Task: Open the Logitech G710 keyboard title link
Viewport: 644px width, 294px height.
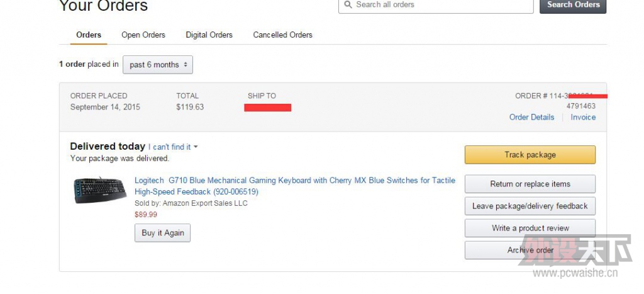Action: pos(295,186)
